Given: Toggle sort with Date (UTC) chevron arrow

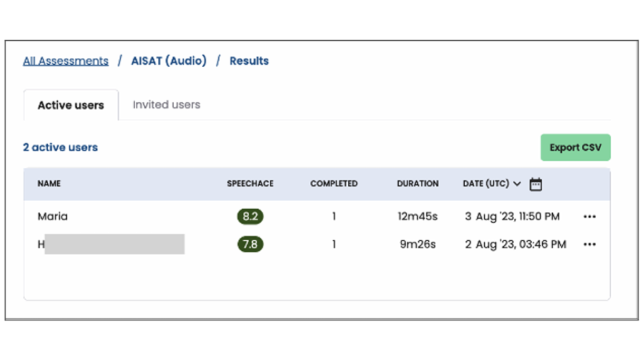Looking at the screenshot, I should (517, 184).
